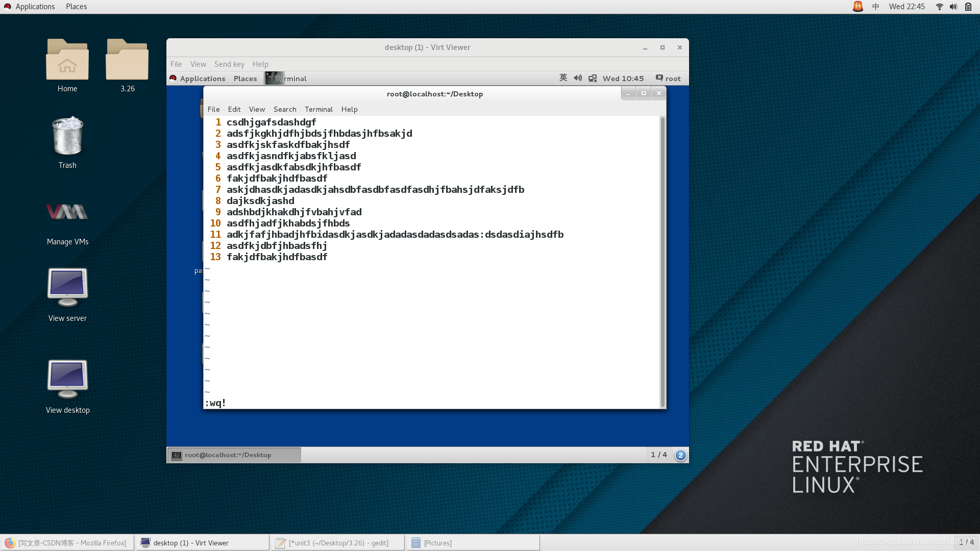Image resolution: width=980 pixels, height=551 pixels.
Task: Click line 10 text asdfhjadfjkhabdsjfhbds
Action: coord(288,223)
